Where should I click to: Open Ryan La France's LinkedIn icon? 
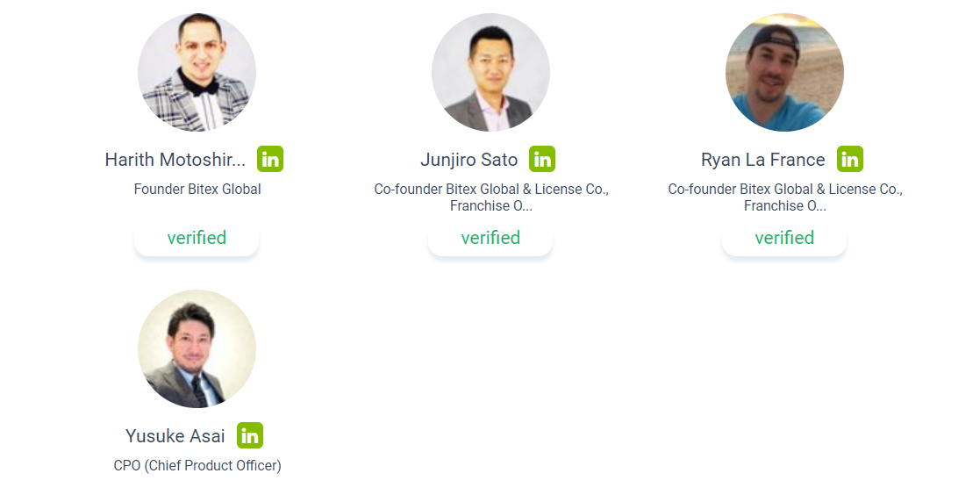coord(850,159)
